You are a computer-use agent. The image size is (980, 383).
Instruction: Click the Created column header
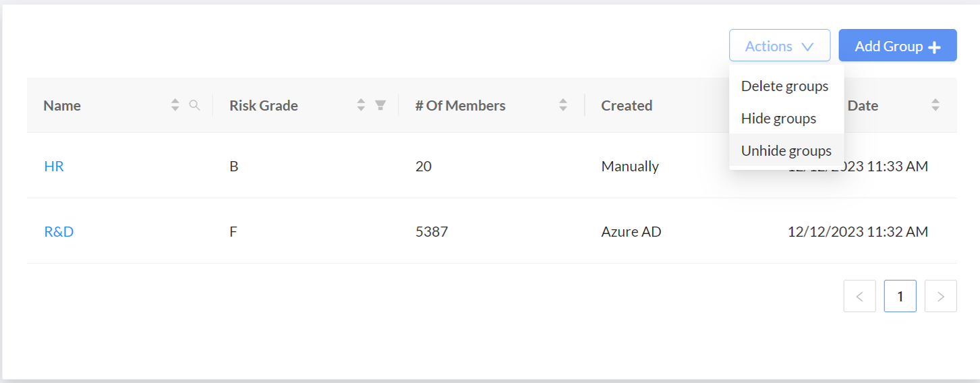click(627, 105)
